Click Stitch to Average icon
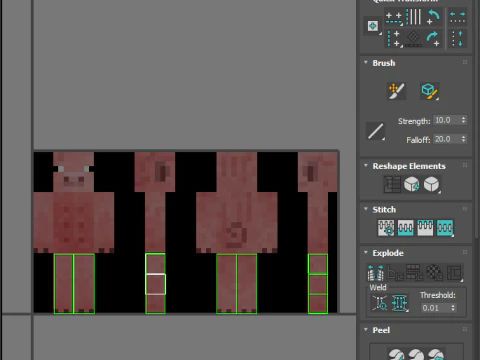480x360 pixels. (406, 228)
